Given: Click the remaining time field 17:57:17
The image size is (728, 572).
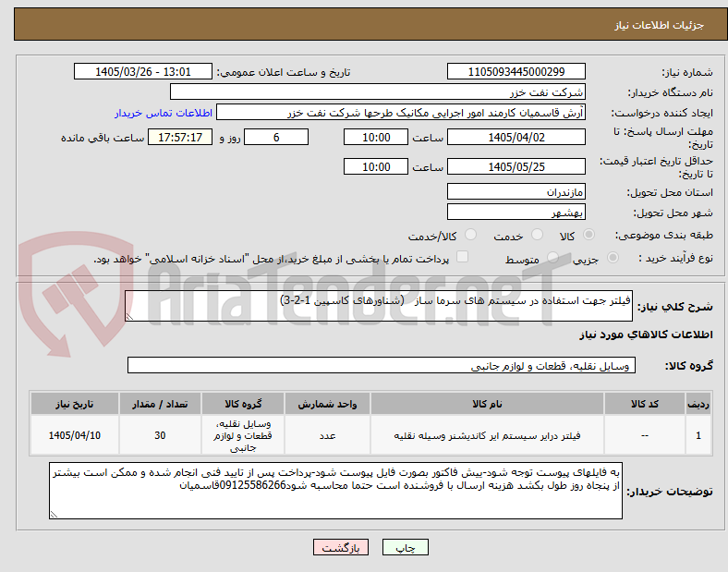Looking at the screenshot, I should point(180,138).
